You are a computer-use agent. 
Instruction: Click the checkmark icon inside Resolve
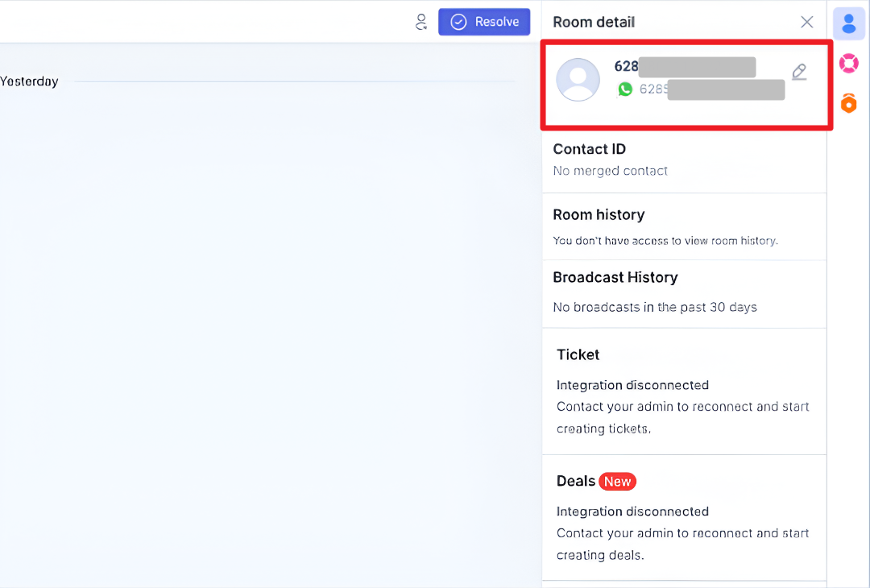(x=458, y=22)
